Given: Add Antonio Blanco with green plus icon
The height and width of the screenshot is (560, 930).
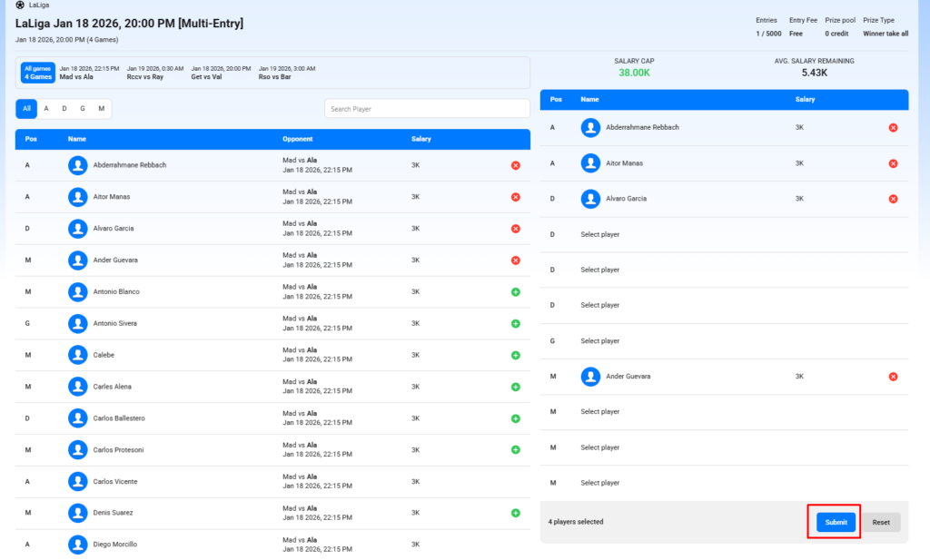Looking at the screenshot, I should pos(516,291).
